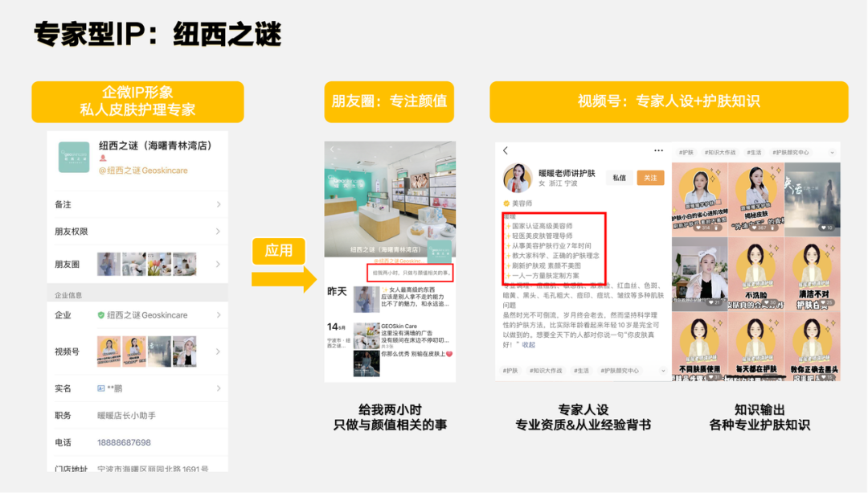868x493 pixels.
Task: Click the ID card icon beside **鹏
Action: [x=100, y=388]
